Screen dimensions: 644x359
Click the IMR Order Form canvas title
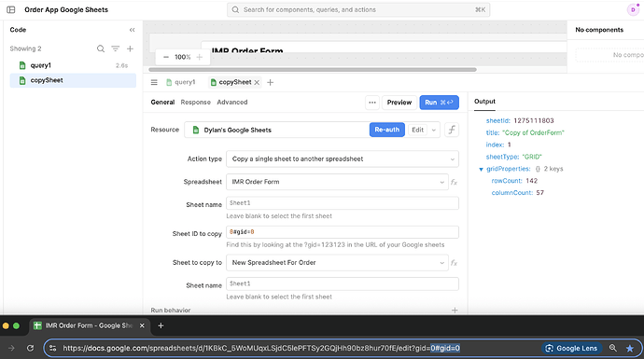tap(247, 51)
